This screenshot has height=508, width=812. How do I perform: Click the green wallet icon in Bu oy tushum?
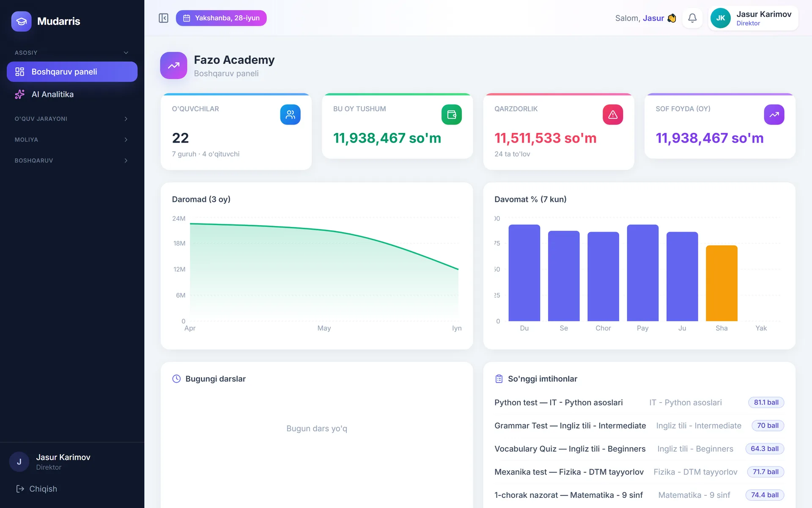[x=451, y=115]
